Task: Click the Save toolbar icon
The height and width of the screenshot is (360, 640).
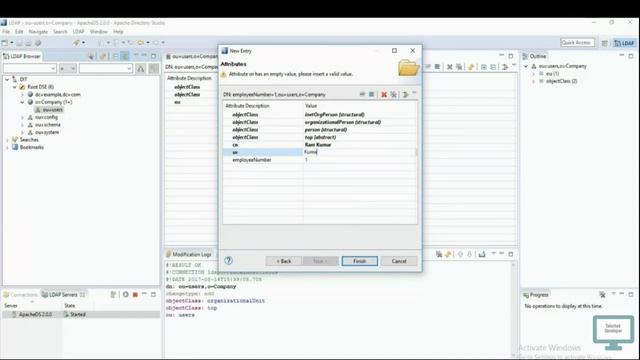Action: [19, 42]
